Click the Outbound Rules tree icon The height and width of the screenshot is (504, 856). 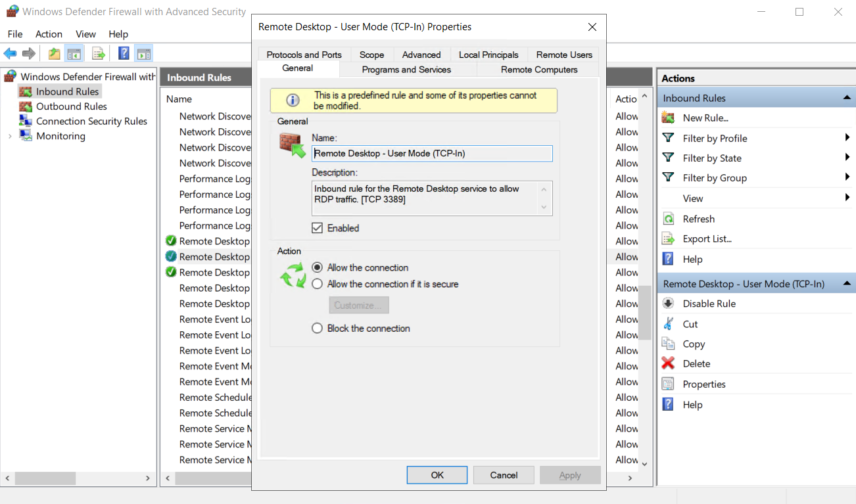coord(26,106)
